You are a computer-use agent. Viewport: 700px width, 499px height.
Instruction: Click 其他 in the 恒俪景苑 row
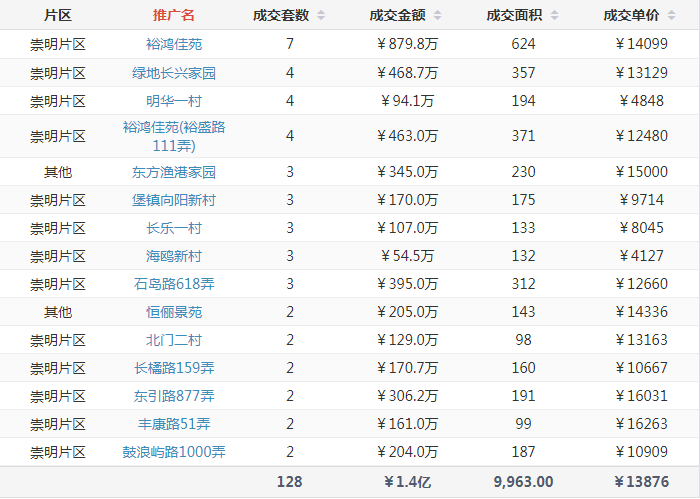(x=58, y=312)
